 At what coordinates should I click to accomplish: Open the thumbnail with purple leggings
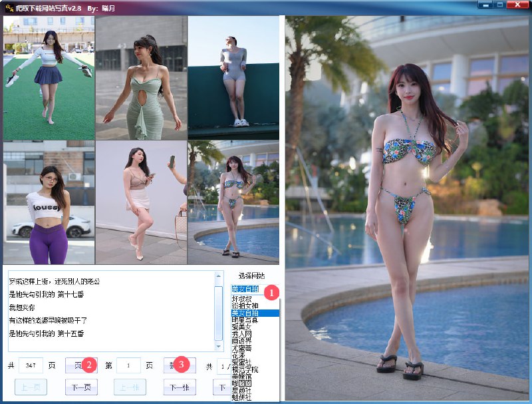[49, 202]
